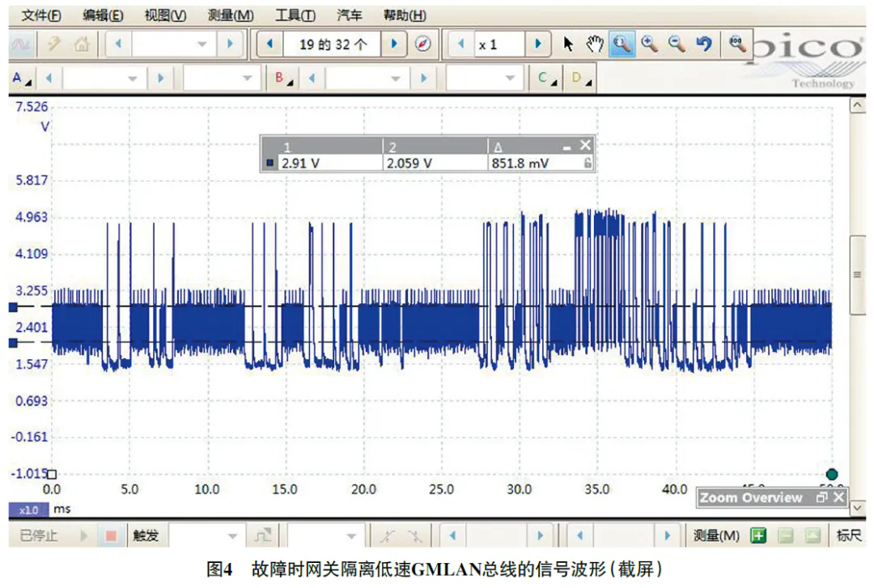Open the 视图(V) menu
The width and height of the screenshot is (874, 588).
[x=166, y=15]
